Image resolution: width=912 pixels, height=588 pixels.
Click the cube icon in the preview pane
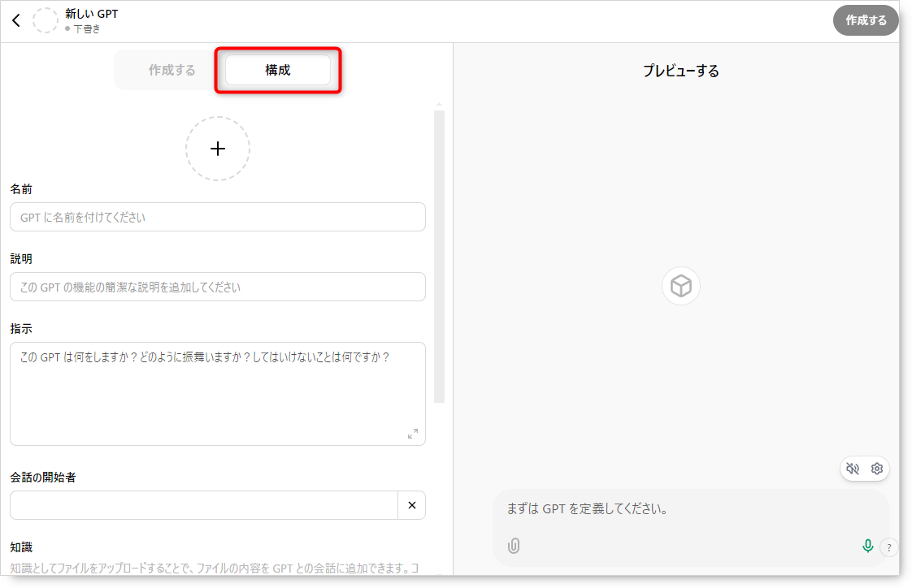pos(680,286)
